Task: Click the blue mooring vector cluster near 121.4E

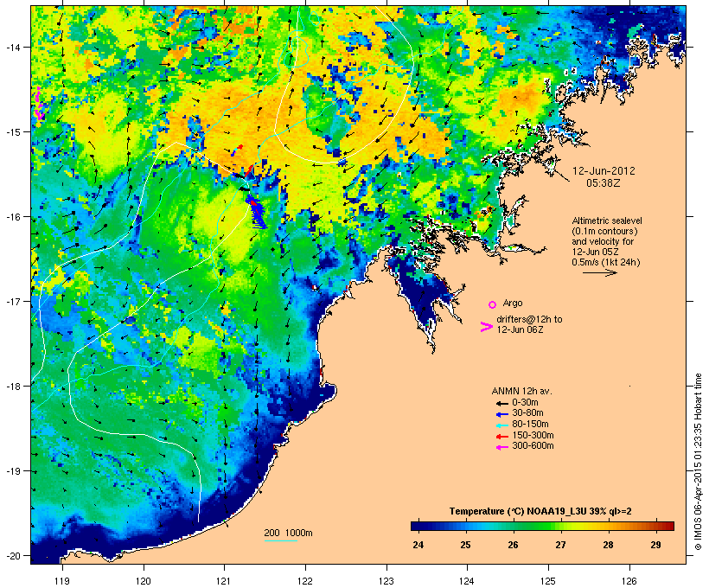Action: click(256, 212)
